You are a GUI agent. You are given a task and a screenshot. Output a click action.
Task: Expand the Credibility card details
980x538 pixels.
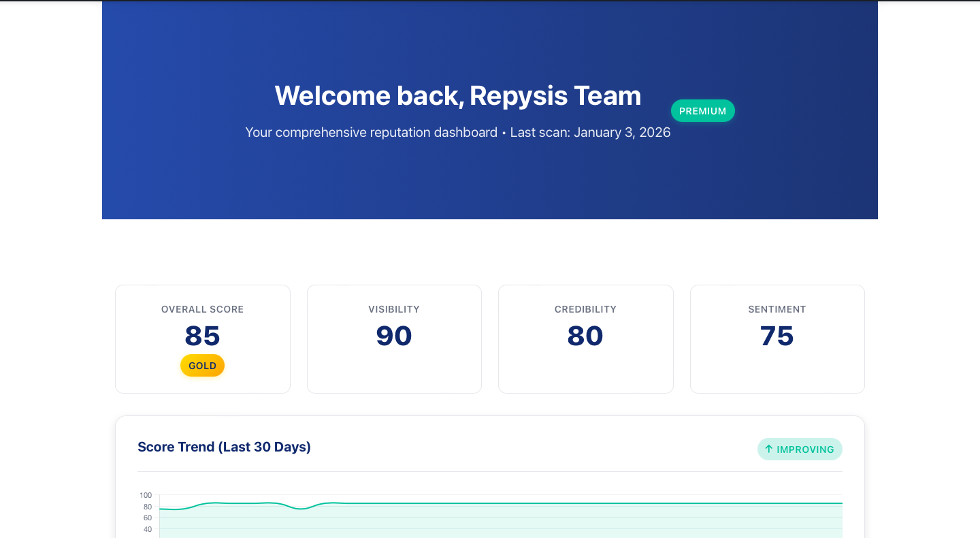[x=586, y=338]
